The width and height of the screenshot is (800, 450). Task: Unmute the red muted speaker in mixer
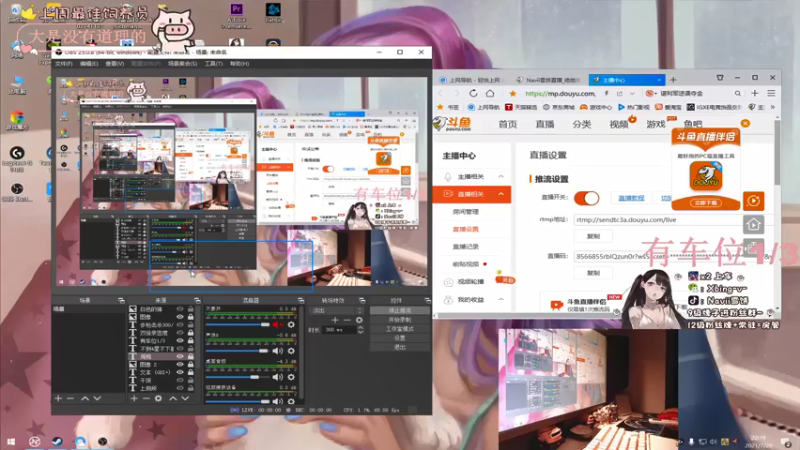pos(277,324)
